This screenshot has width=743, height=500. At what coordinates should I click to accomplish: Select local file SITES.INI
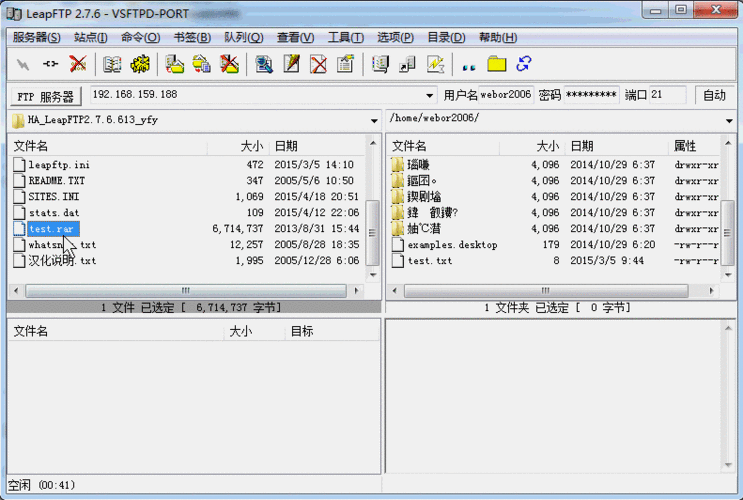[54, 197]
